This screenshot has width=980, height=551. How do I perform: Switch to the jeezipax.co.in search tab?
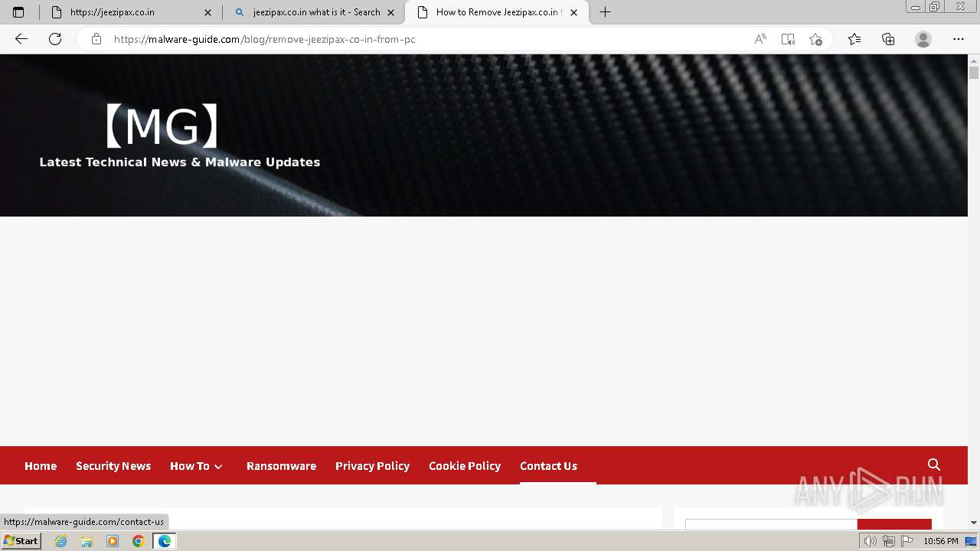pos(315,12)
